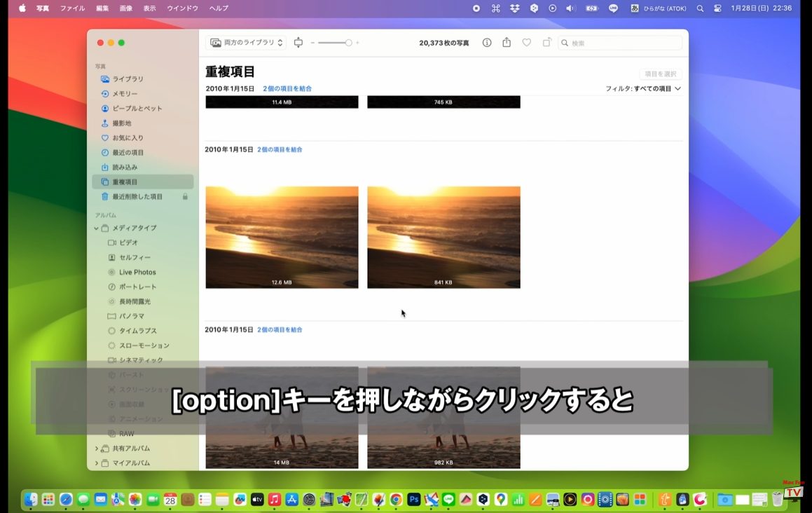Click 2個の項目を結合 above sunset photos

coord(280,150)
